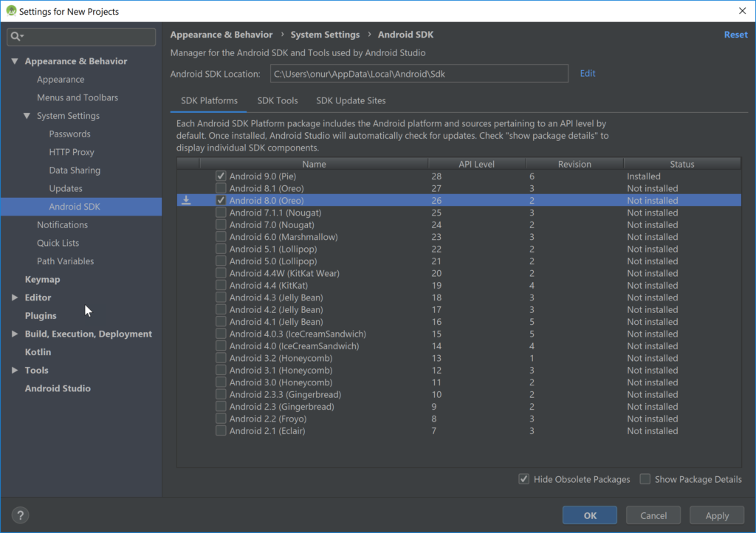Image resolution: width=756 pixels, height=533 pixels.
Task: Collapse the System Settings tree node
Action: (x=27, y=116)
